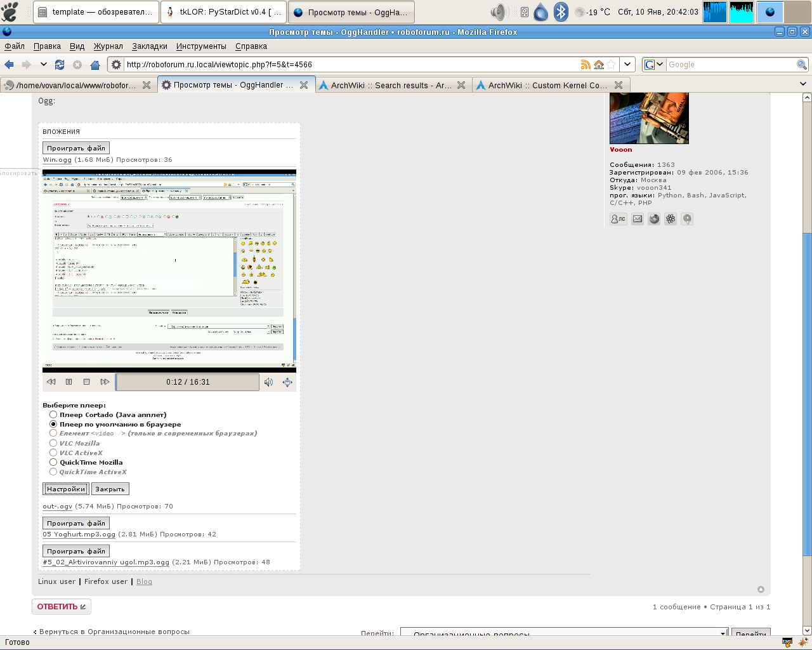The image size is (812, 650).
Task: Stop the Ogg video playback
Action: 87,382
